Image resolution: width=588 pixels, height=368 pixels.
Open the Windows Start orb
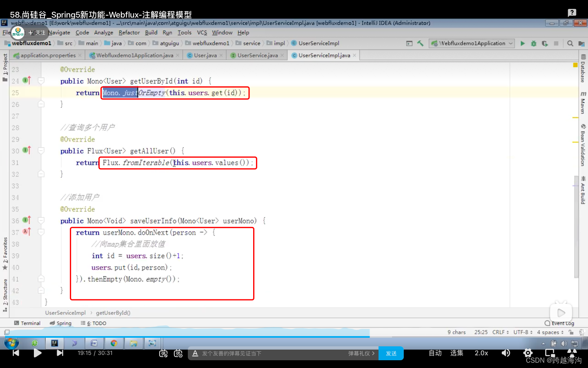(x=11, y=343)
